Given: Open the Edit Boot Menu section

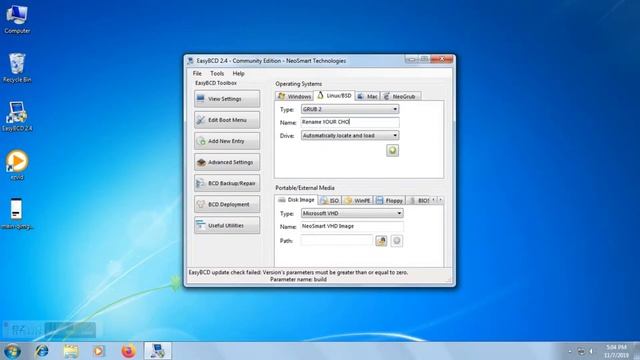Looking at the screenshot, I should [x=227, y=120].
